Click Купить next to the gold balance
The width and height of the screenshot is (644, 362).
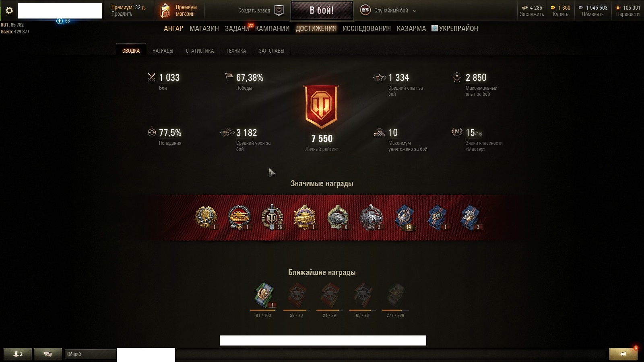click(x=560, y=14)
